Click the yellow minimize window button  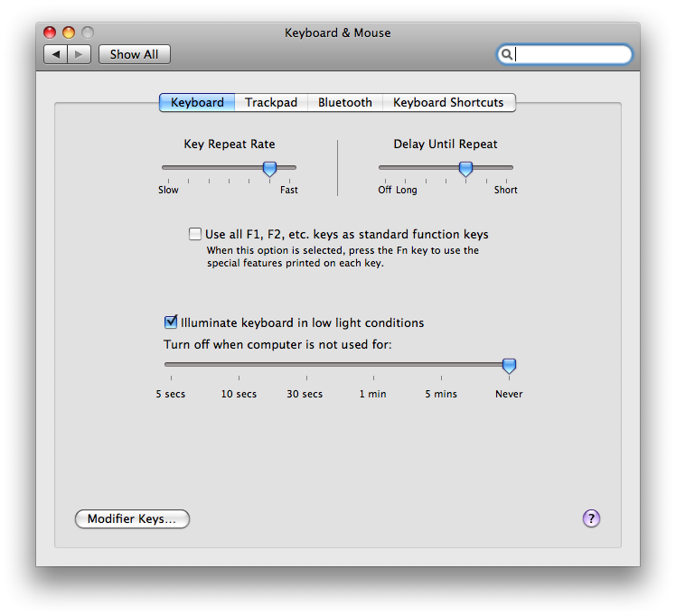click(x=69, y=33)
